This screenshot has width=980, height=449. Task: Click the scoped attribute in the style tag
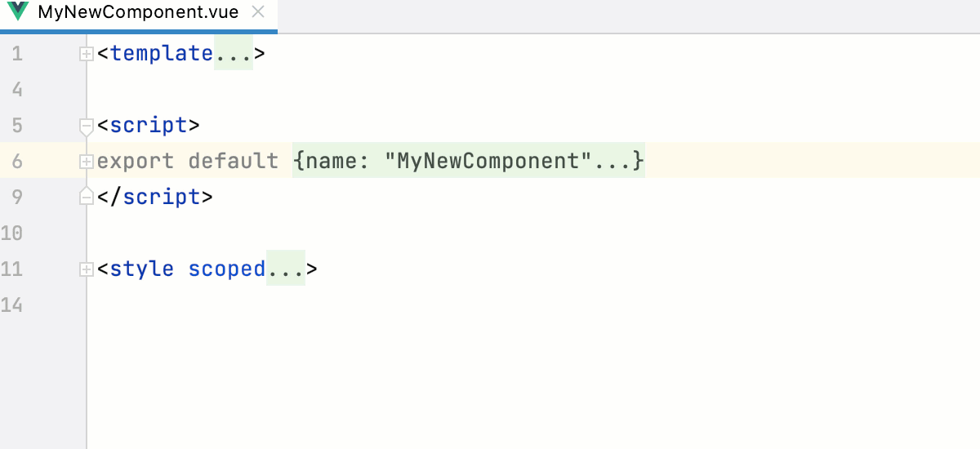(x=227, y=269)
